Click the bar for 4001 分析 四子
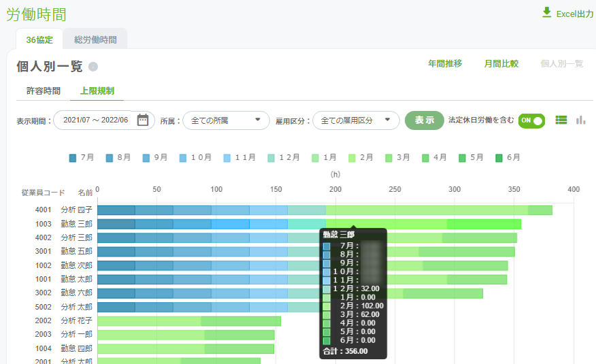The image size is (596, 364). coord(325,210)
